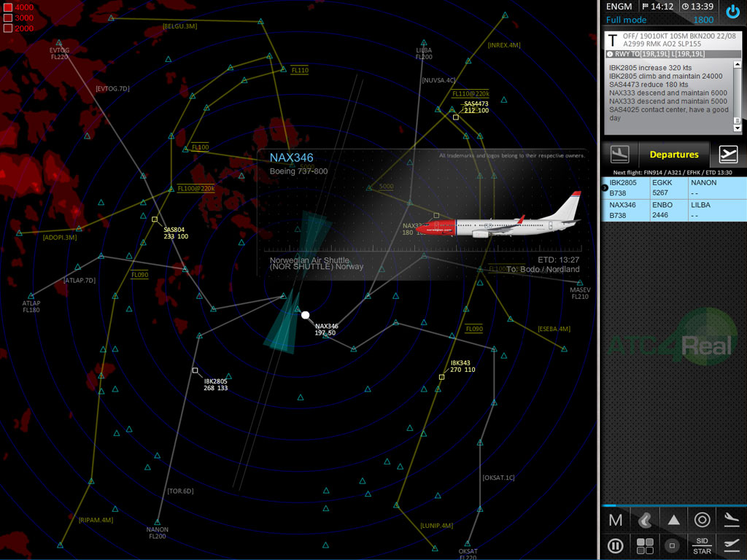The height and width of the screenshot is (560, 747).
Task: Click the takeoff airplane icon in bottom toolbar
Action: coord(730,545)
